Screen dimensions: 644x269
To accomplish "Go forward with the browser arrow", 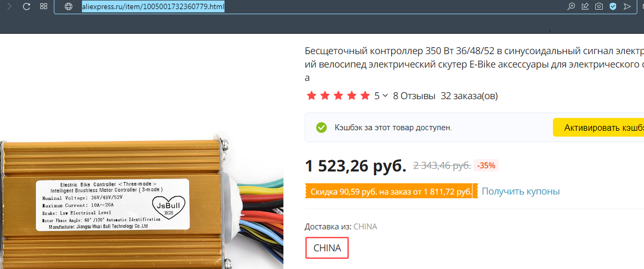I will tap(9, 6).
